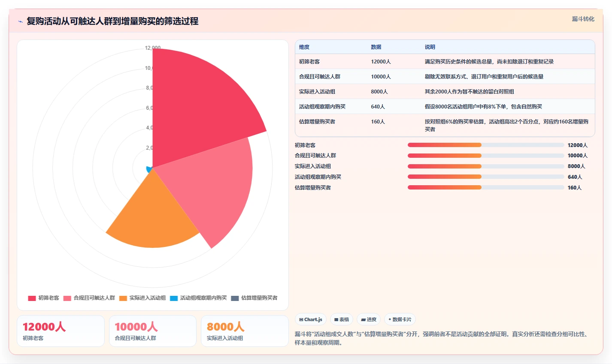
Task: Toggle the 初筛老客 legend item
Action: (x=44, y=298)
